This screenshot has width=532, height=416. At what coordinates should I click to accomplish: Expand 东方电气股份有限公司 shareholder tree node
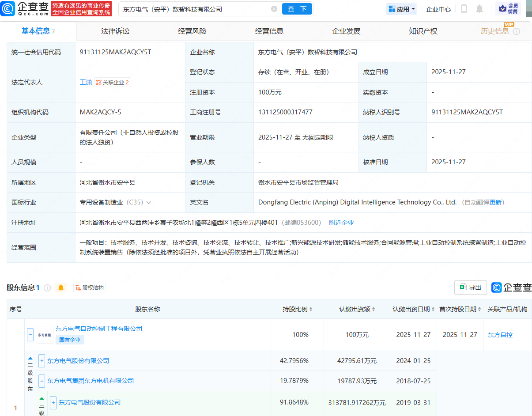(42, 361)
